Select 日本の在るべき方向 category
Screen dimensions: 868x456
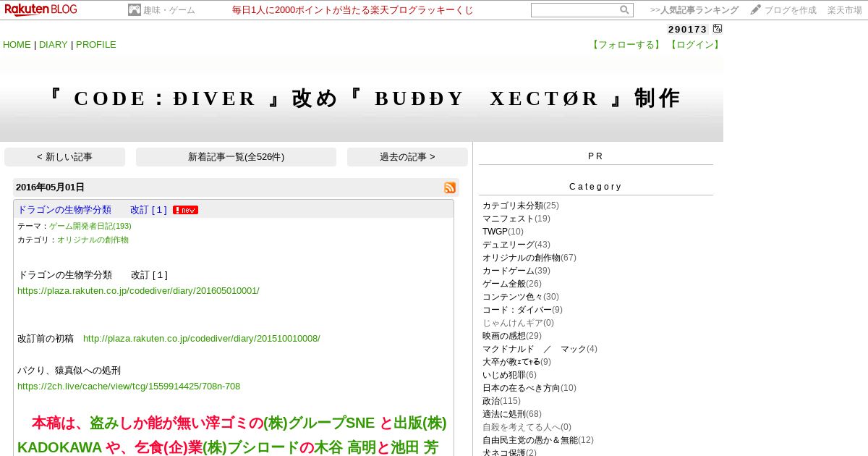522,388
